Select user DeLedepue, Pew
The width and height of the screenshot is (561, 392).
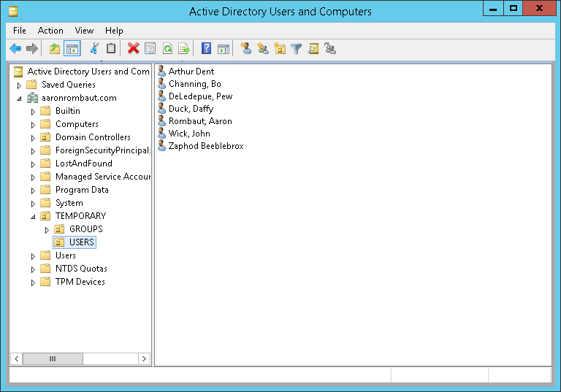point(200,96)
